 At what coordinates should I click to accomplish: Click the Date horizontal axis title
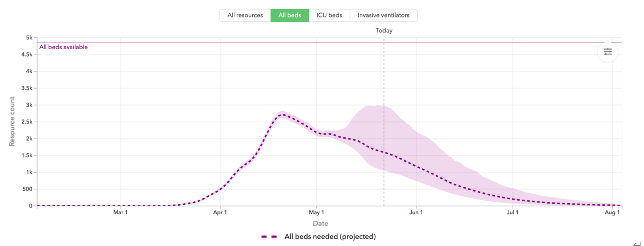320,223
